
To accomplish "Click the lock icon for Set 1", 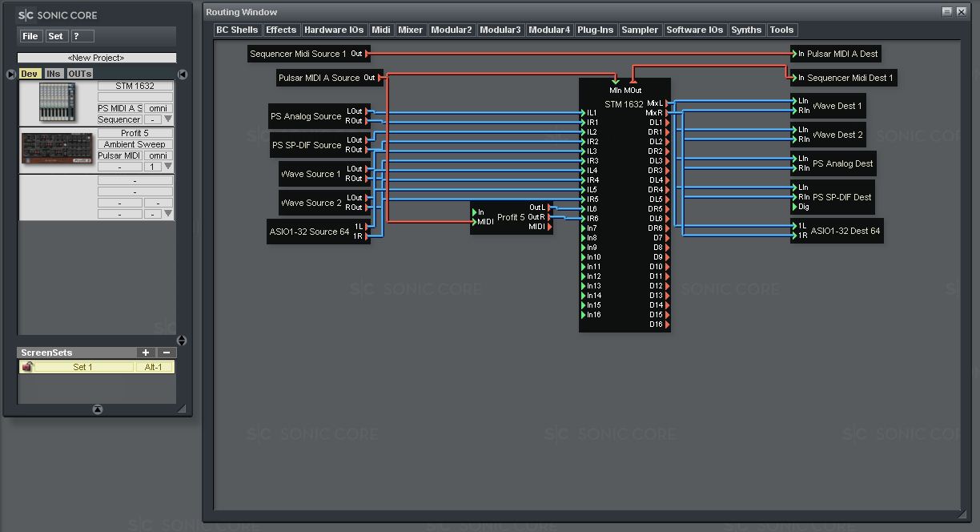I will [28, 367].
